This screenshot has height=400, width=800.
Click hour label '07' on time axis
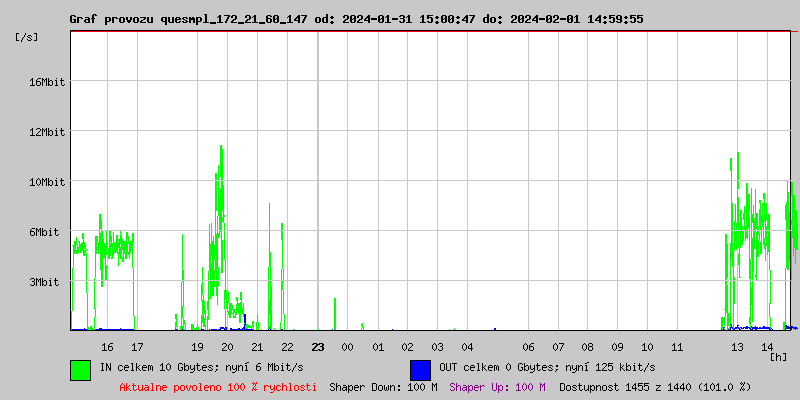point(558,347)
